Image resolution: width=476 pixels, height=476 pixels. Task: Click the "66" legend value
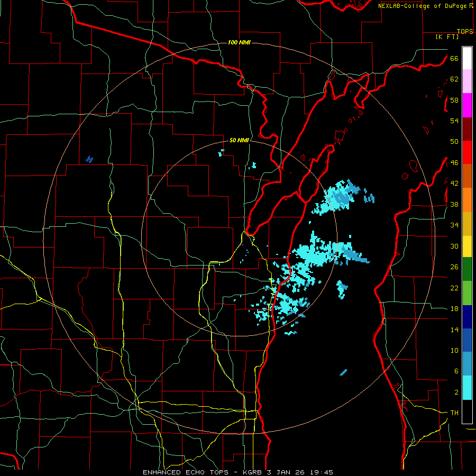[x=454, y=58]
